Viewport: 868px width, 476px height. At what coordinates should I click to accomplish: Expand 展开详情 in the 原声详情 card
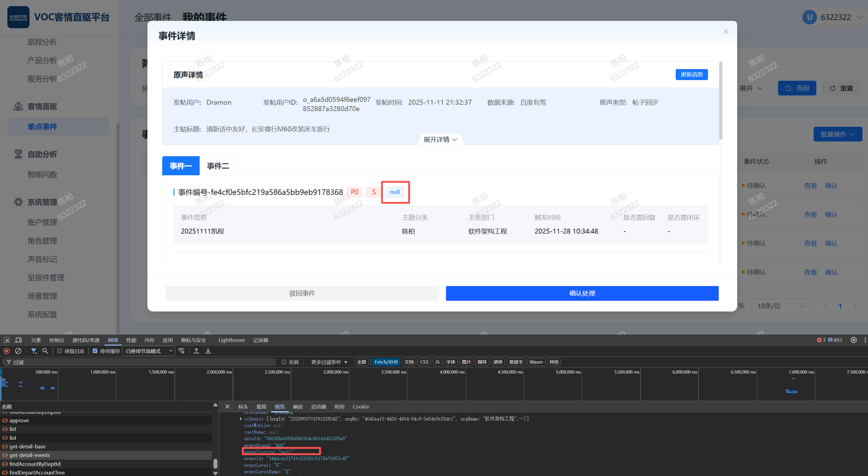[440, 139]
